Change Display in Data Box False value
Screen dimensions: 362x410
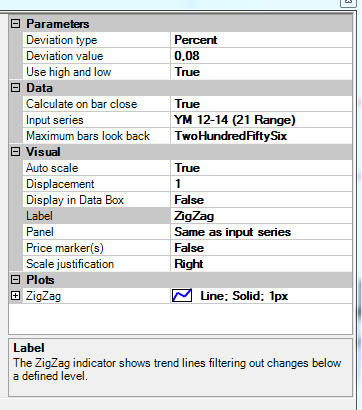coord(261,200)
